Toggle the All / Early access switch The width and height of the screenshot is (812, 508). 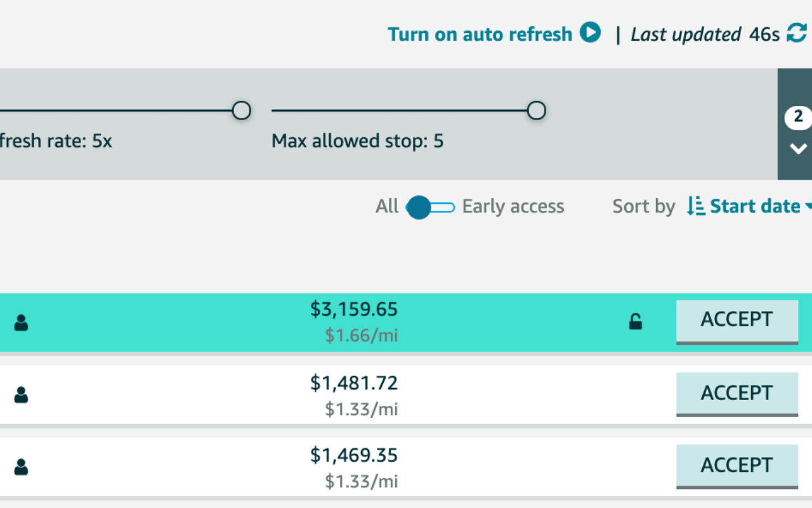[x=430, y=207]
